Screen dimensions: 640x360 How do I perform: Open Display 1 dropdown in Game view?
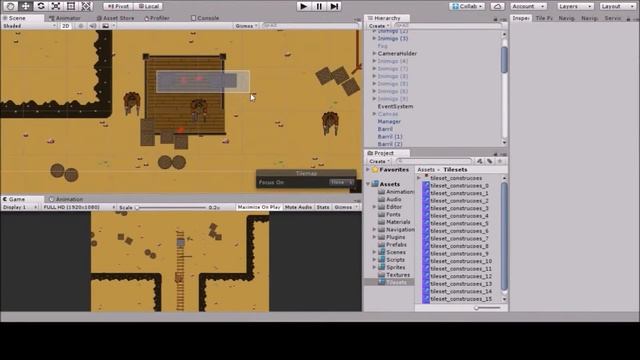click(20, 207)
